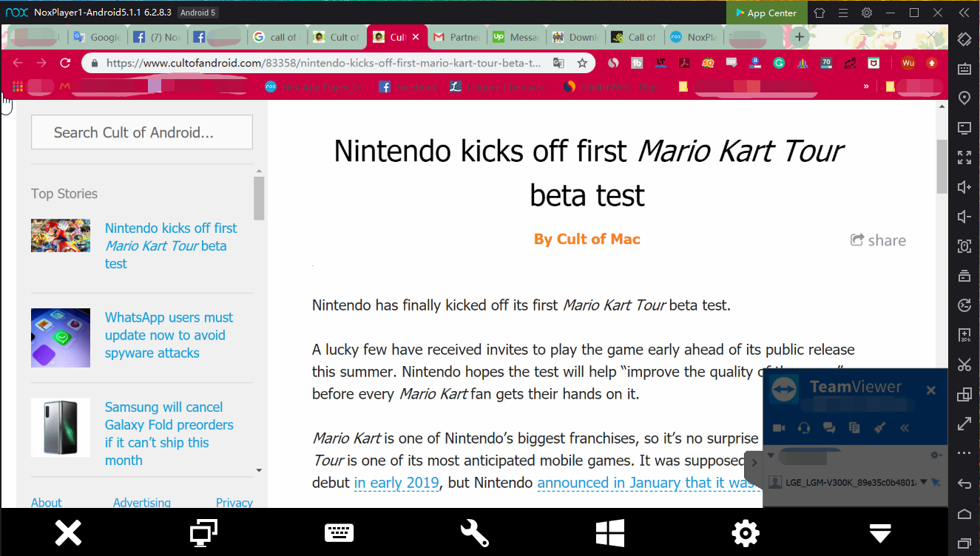980x556 pixels.
Task: Translate this page icon in address bar
Action: [559, 63]
